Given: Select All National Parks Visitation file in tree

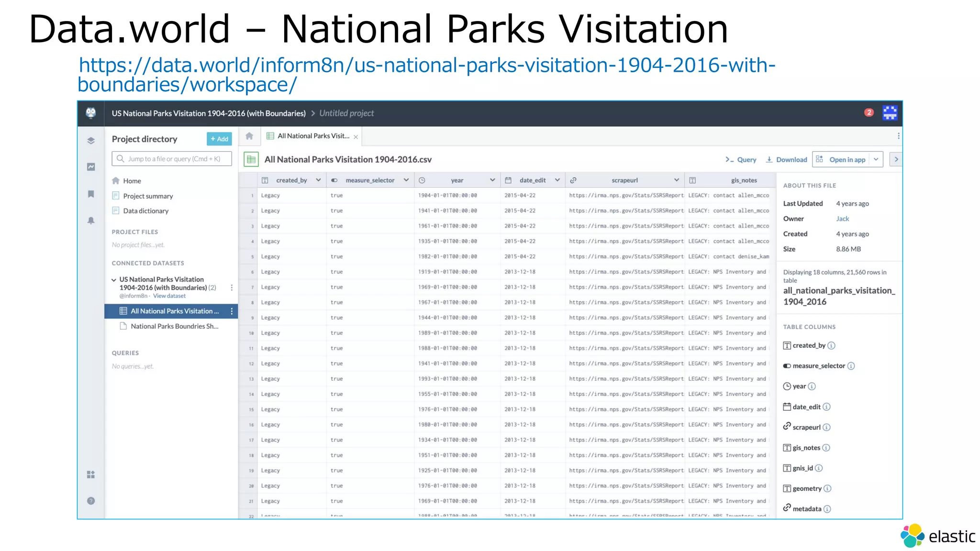Looking at the screenshot, I should tap(171, 311).
